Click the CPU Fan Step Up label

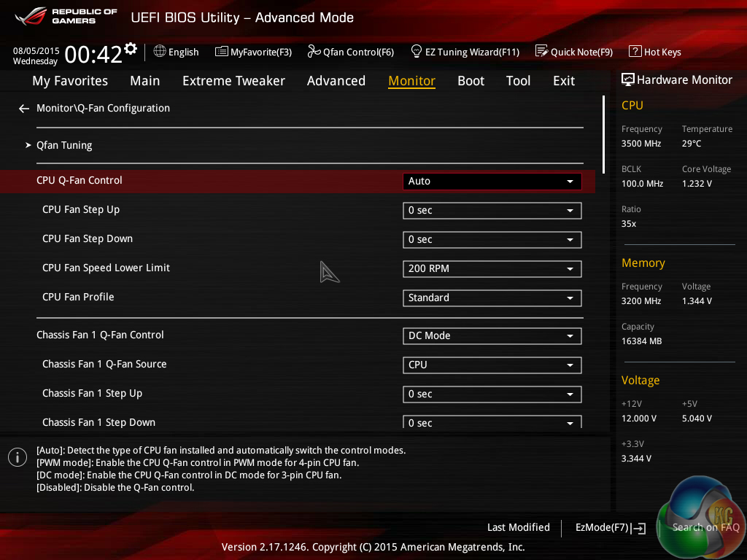(x=81, y=210)
